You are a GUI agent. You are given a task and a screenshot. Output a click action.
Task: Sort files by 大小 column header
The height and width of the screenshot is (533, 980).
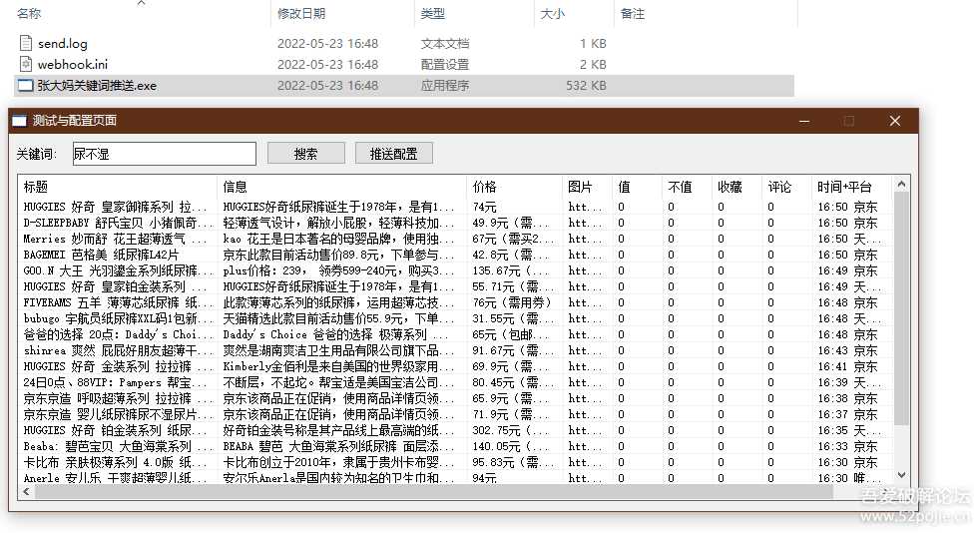(553, 13)
